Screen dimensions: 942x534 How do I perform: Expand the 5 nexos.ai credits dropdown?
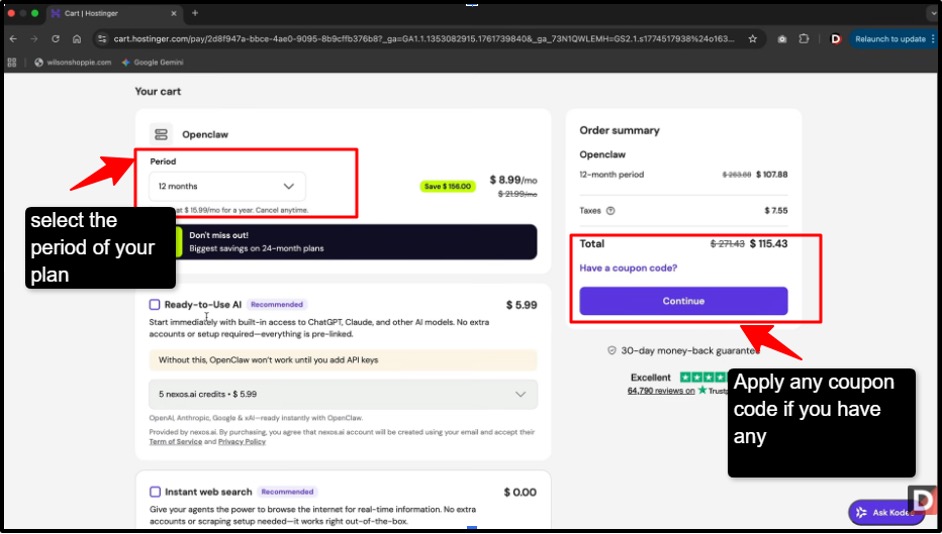coord(343,394)
